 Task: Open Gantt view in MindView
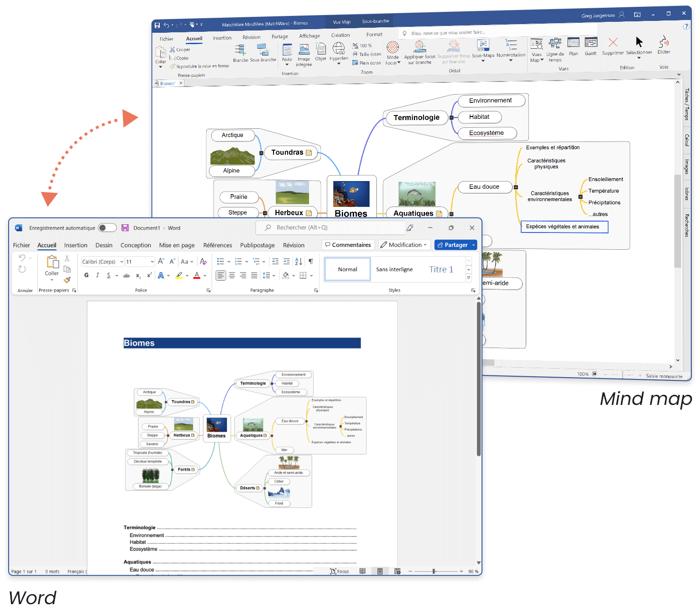point(591,47)
